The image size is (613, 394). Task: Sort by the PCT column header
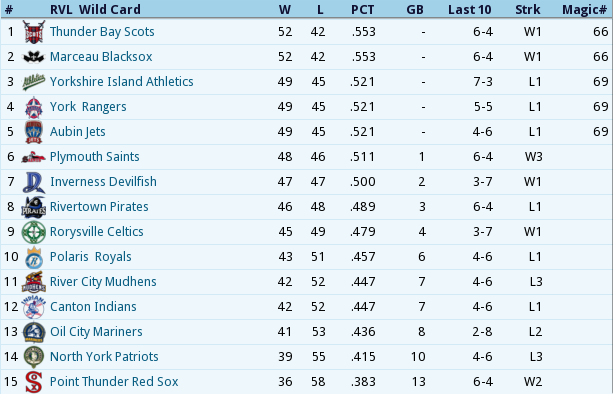tap(362, 9)
